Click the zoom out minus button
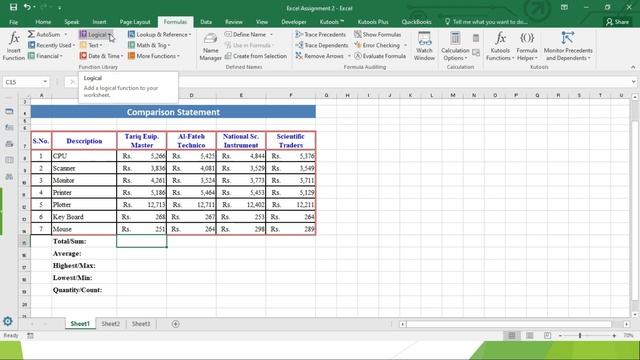The width and height of the screenshot is (640, 360). click(560, 336)
